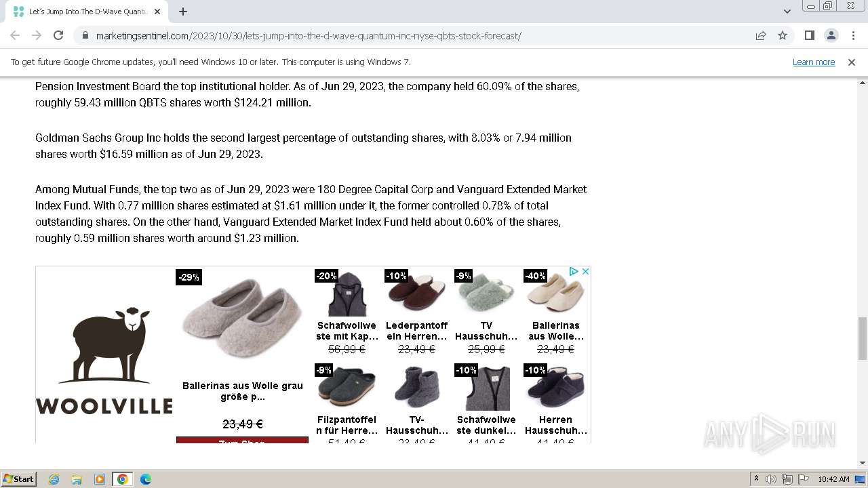Open a new tab with plus button
868x488 pixels.
click(183, 12)
